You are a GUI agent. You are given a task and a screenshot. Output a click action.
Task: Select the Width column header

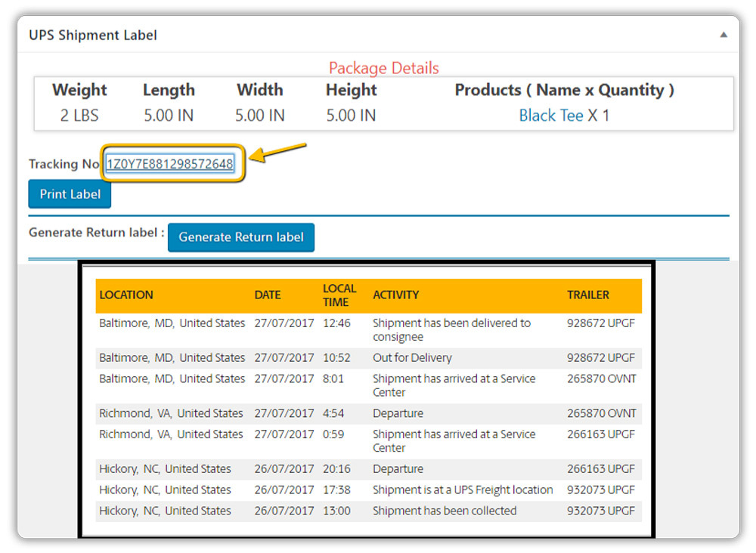[260, 90]
